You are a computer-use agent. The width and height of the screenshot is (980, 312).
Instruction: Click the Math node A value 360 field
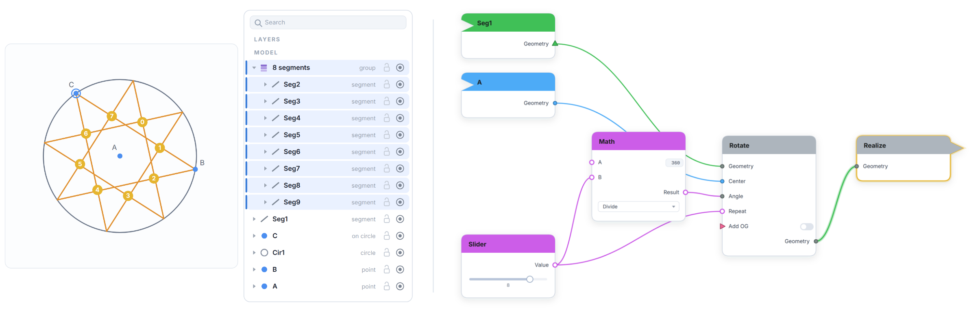click(x=674, y=163)
